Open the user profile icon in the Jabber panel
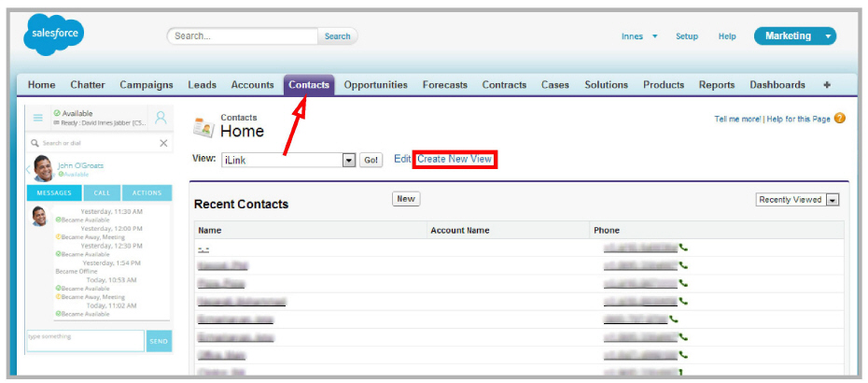Screen dimensions: 868x383 click(x=161, y=118)
